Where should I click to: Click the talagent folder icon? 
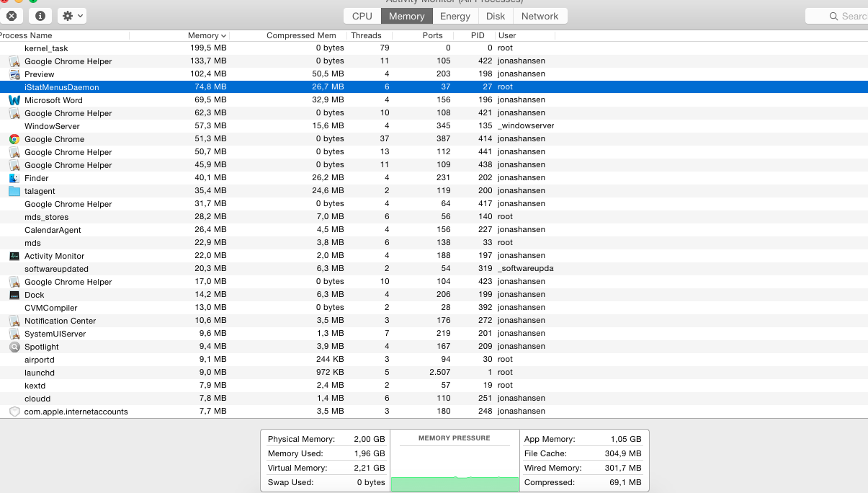pyautogui.click(x=14, y=191)
